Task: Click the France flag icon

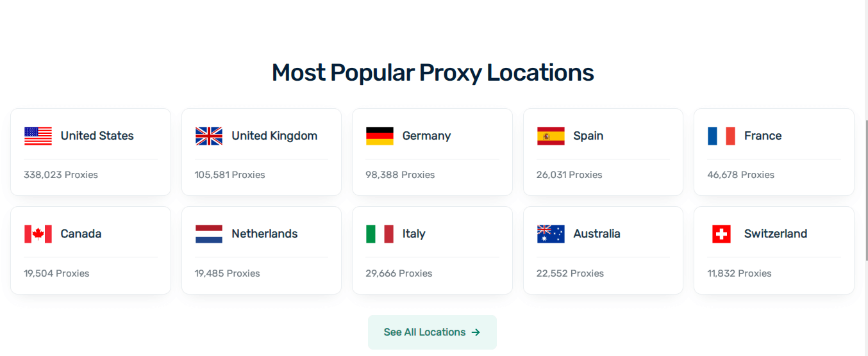Action: [721, 136]
